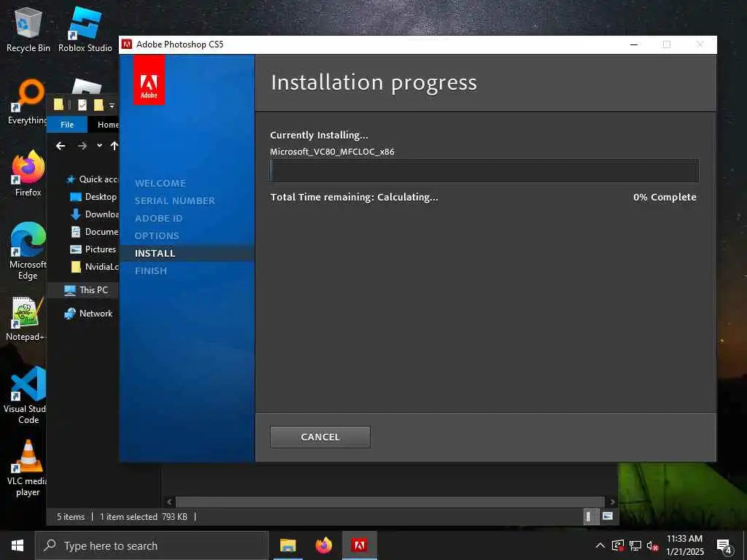
Task: Launch the Microsoft Edge desktop shortcut
Action: tap(28, 251)
